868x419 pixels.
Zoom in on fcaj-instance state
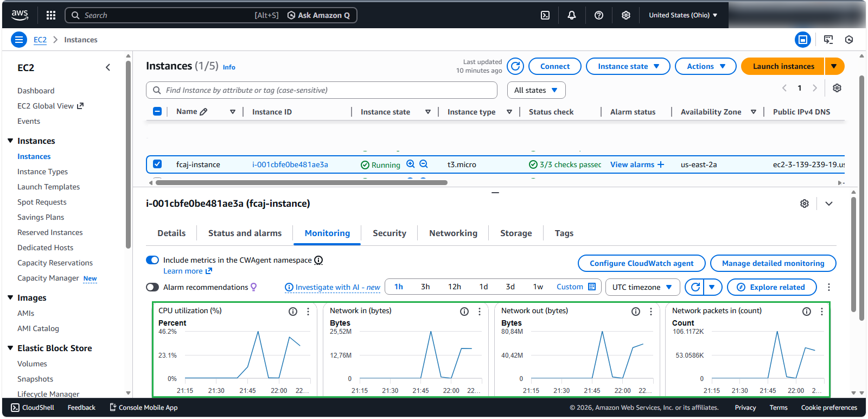[x=411, y=164]
